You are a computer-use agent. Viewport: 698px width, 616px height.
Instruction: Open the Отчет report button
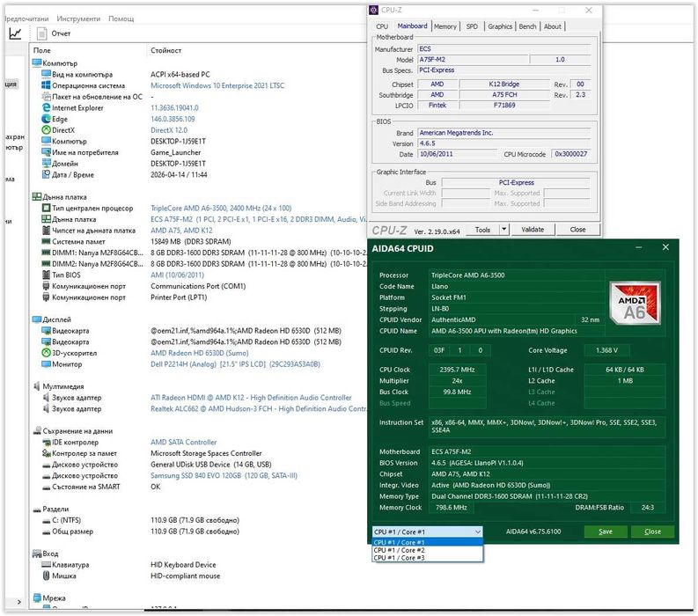coord(54,33)
